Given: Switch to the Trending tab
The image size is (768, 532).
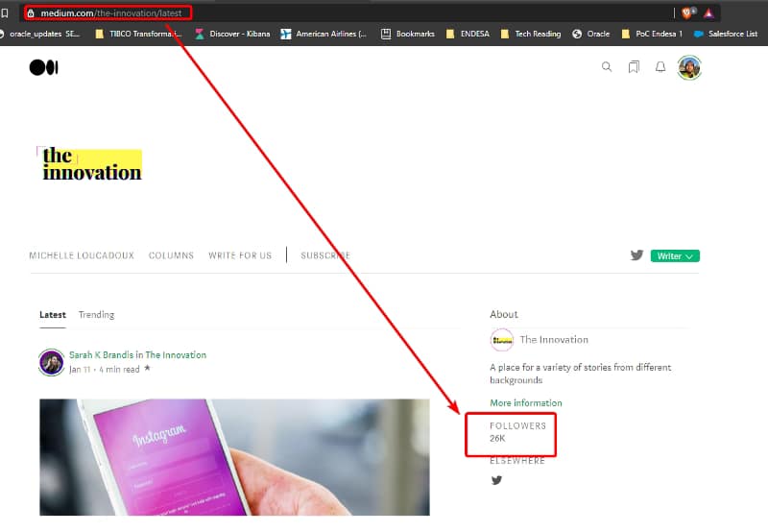Looking at the screenshot, I should point(97,315).
